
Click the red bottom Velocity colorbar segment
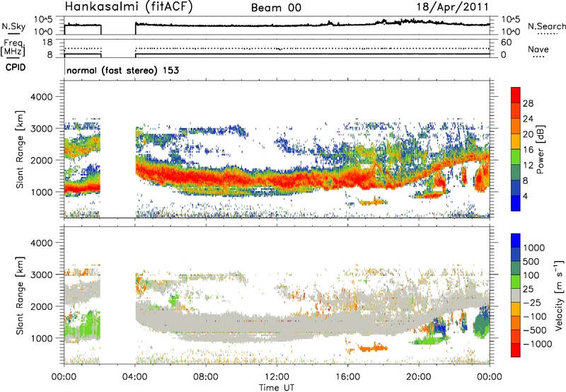(516, 350)
